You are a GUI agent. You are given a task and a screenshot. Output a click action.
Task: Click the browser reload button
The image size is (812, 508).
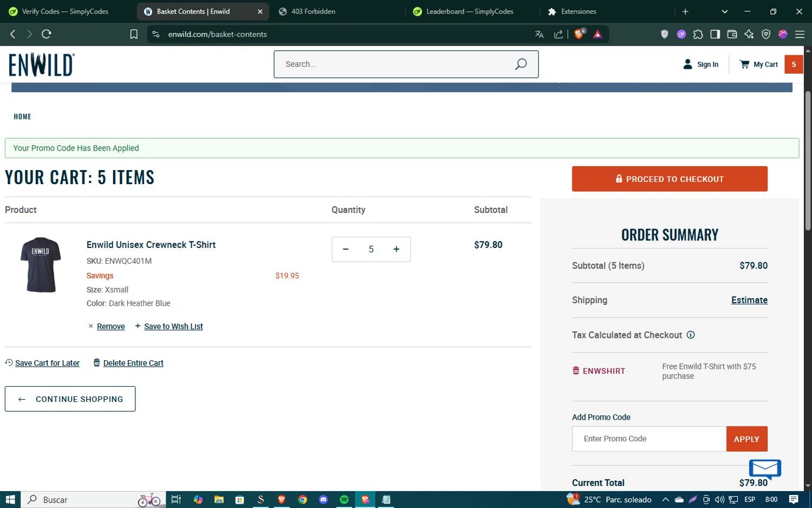point(47,34)
